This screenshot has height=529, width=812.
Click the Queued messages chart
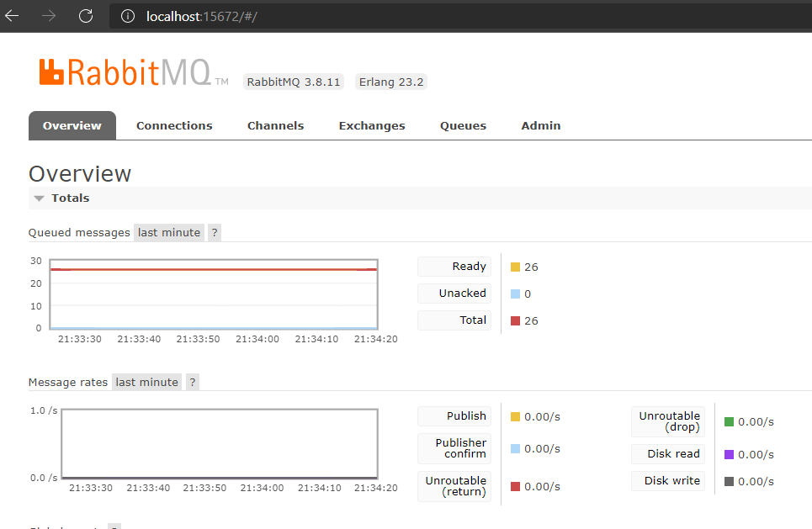(214, 294)
